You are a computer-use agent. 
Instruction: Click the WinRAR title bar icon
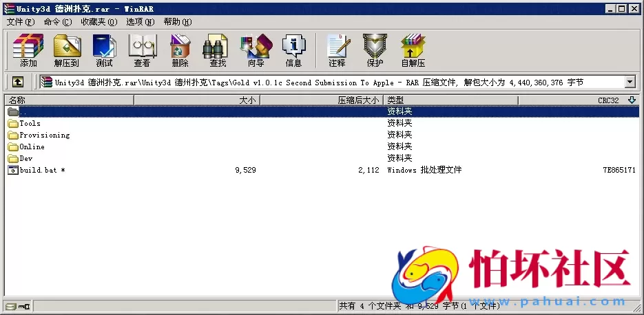pyautogui.click(x=9, y=9)
